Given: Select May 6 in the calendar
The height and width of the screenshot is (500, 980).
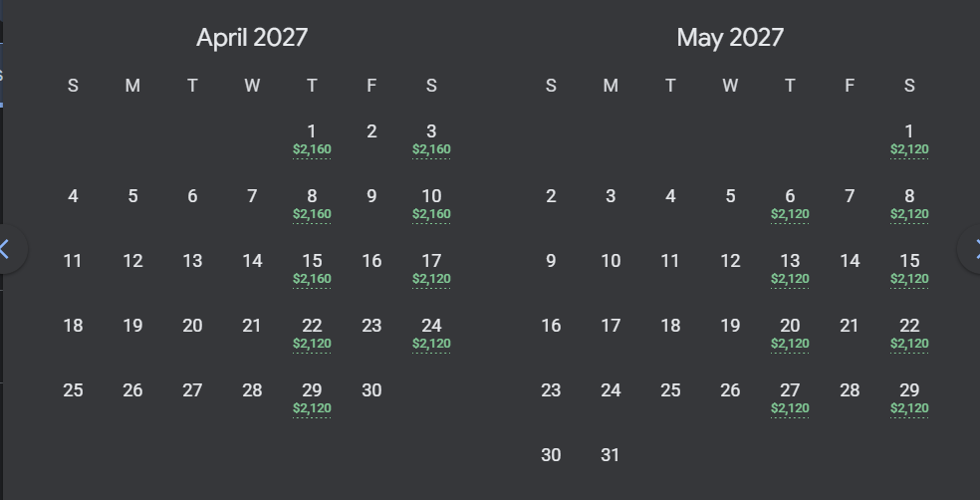Looking at the screenshot, I should pyautogui.click(x=790, y=204).
